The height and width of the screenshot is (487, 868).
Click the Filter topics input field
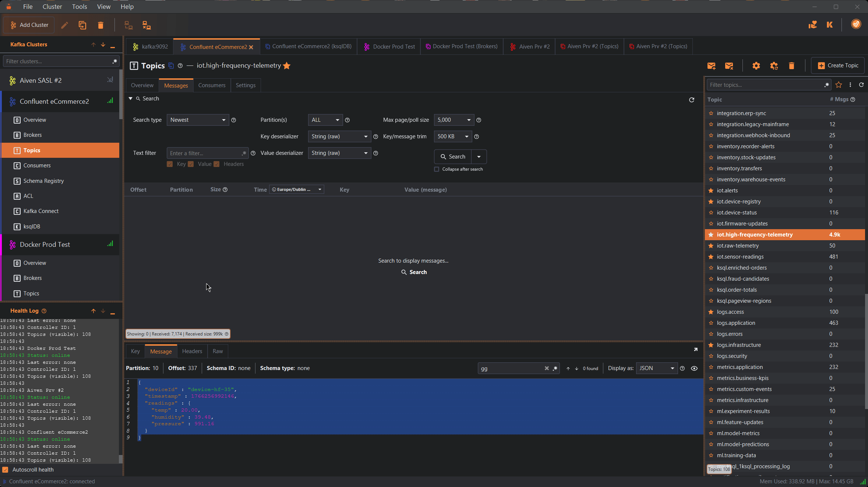[x=766, y=85]
